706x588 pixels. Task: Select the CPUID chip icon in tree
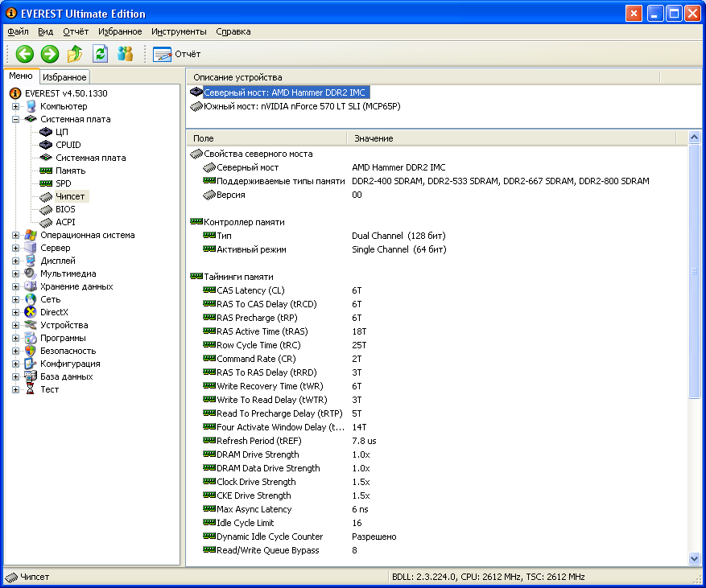tap(46, 145)
